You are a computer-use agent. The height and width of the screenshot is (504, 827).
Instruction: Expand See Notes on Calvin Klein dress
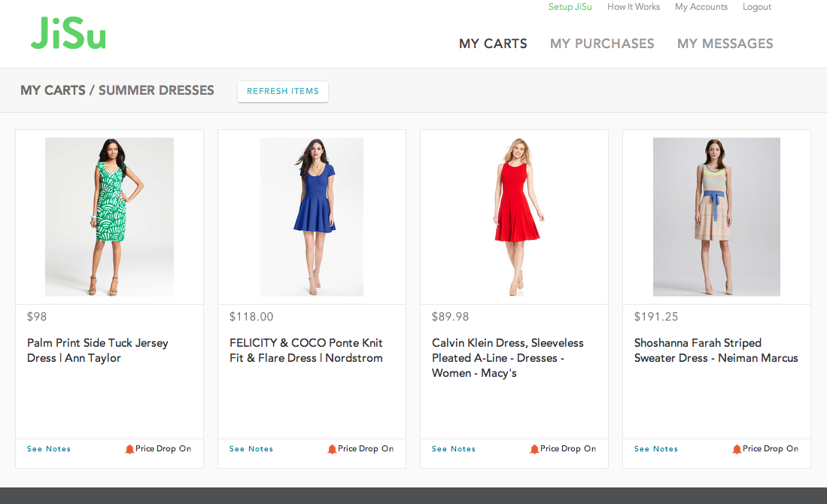point(454,449)
